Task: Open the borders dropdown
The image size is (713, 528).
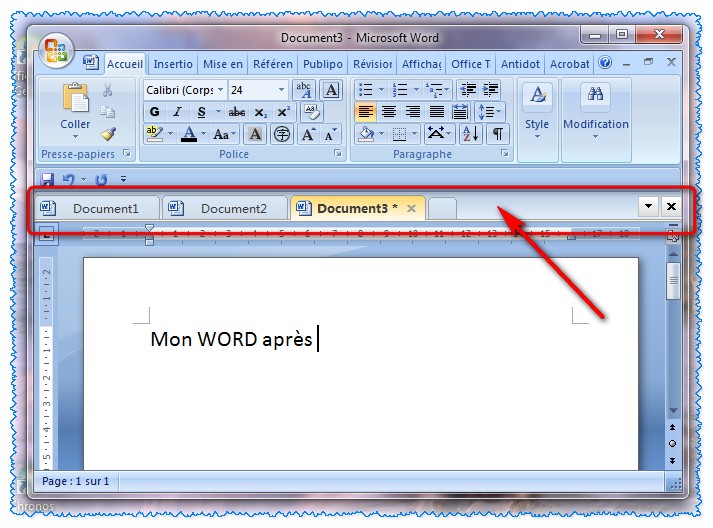Action: tap(414, 134)
